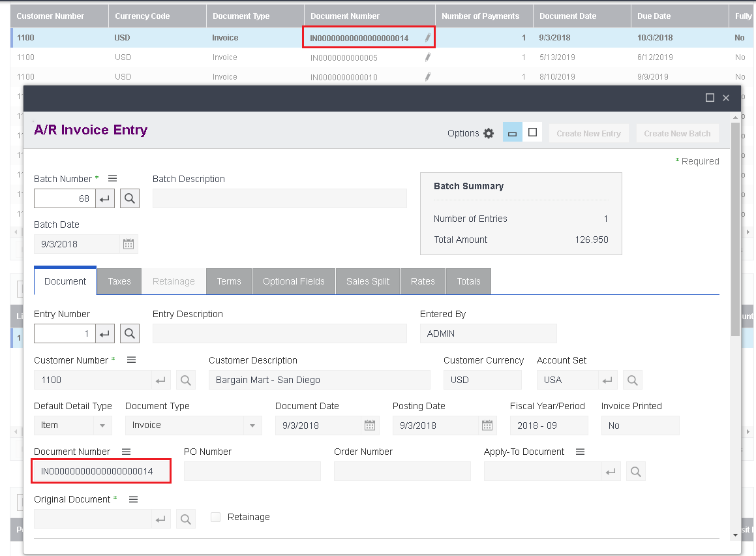Image resolution: width=756 pixels, height=556 pixels.
Task: Toggle the Retainage checkbox
Action: pyautogui.click(x=215, y=517)
